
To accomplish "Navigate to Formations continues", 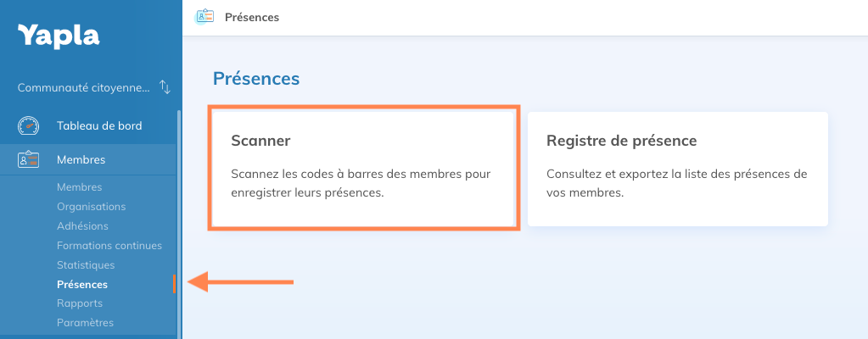I will (x=109, y=246).
